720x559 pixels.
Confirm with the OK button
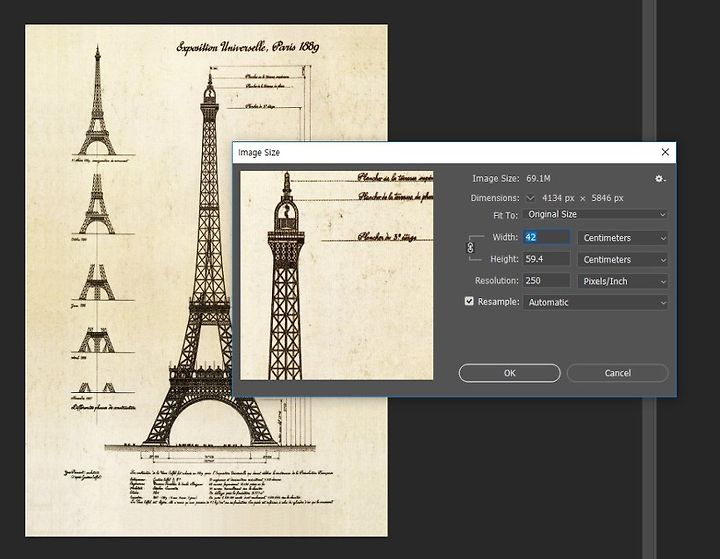coord(510,373)
